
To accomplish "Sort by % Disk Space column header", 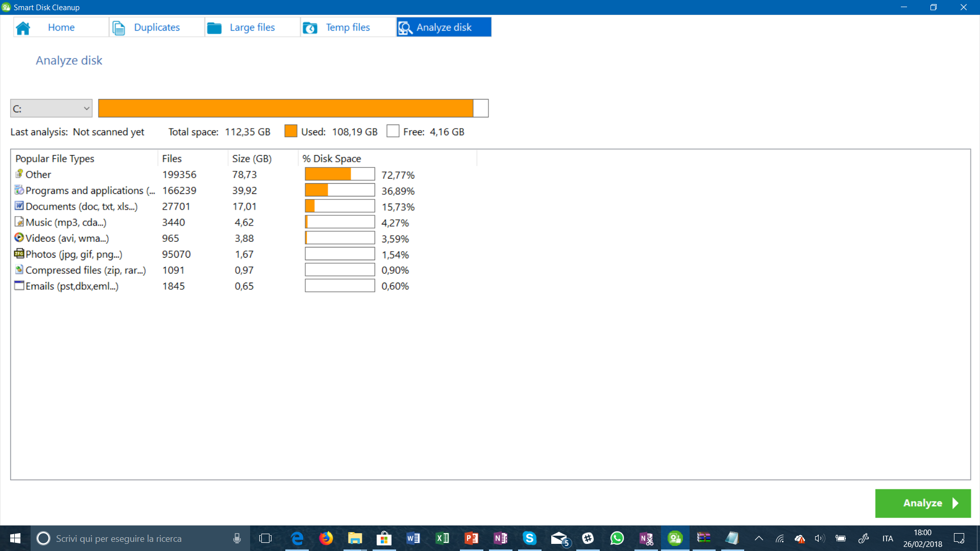I will (x=388, y=159).
